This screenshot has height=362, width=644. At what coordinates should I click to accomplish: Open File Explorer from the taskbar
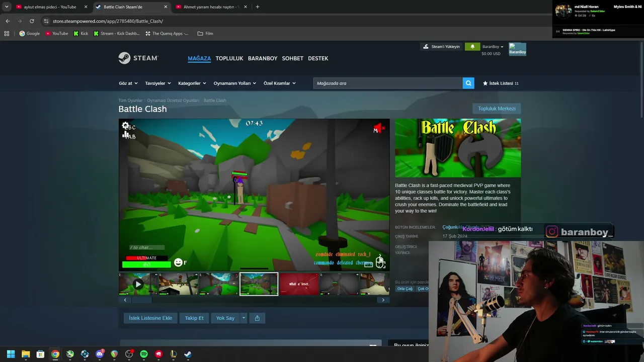pyautogui.click(x=26, y=354)
